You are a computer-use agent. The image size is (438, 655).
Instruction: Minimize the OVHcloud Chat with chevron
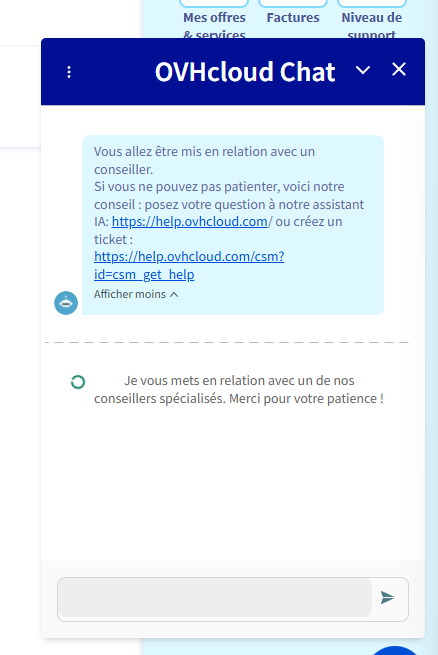362,70
